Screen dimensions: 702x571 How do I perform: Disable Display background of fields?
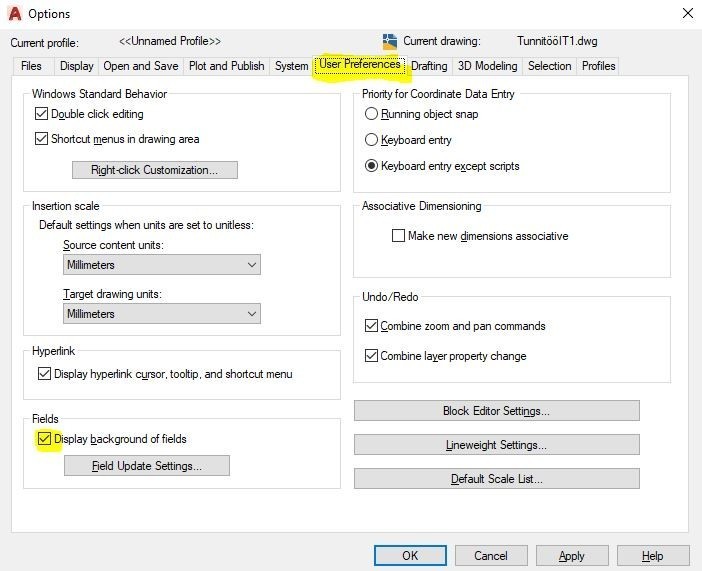click(44, 439)
